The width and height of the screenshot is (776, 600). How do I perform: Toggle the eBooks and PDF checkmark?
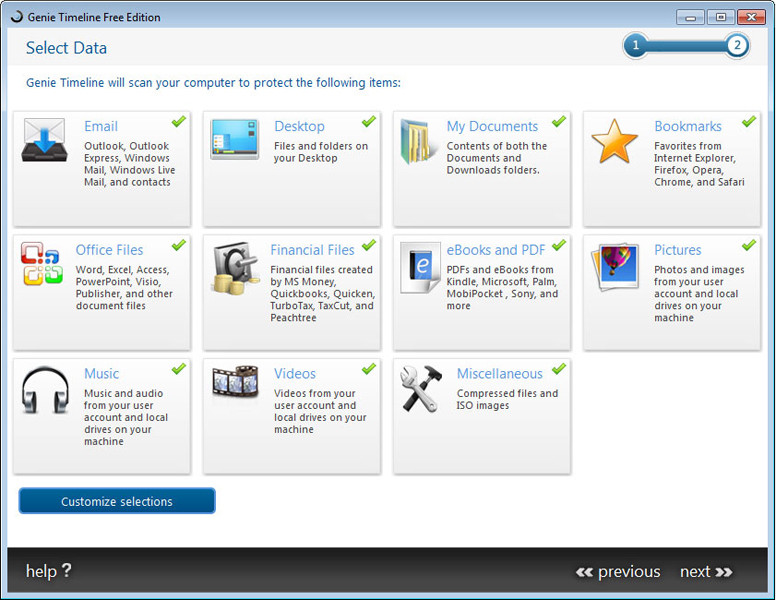(559, 245)
